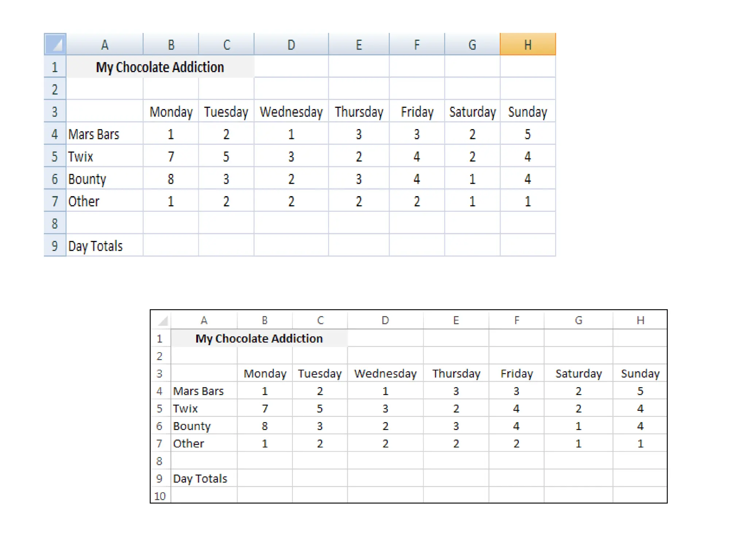Click column F header in top spreadsheet

pos(417,44)
